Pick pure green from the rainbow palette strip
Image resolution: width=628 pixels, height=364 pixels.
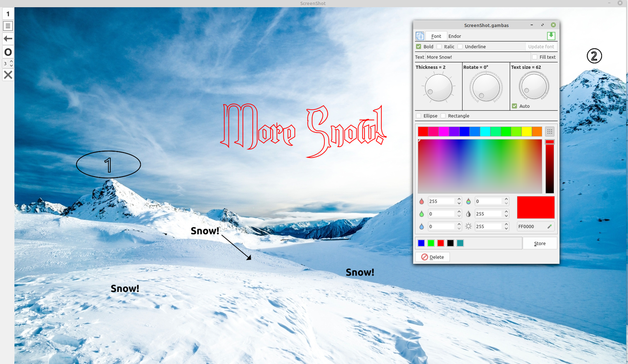506,131
